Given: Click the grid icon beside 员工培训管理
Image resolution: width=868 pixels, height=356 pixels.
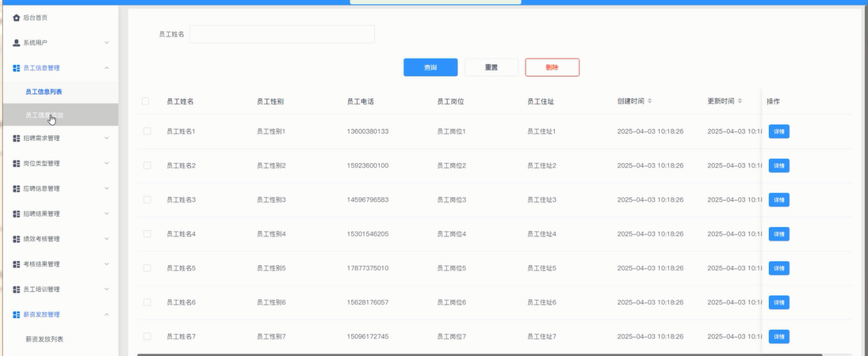Looking at the screenshot, I should pyautogui.click(x=16, y=289).
